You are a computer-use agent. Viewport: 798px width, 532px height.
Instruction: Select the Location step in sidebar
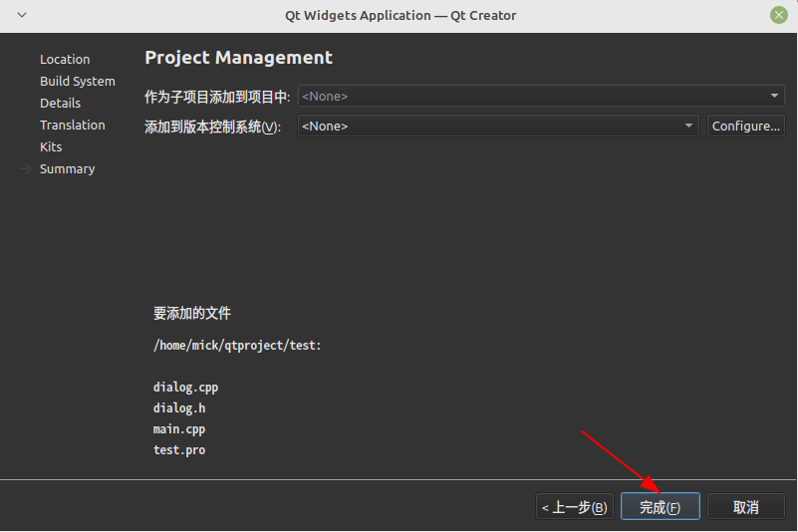[x=65, y=60]
